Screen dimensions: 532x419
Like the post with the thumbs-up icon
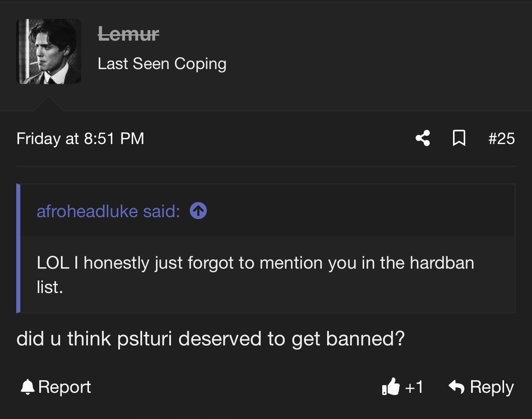pyautogui.click(x=390, y=386)
